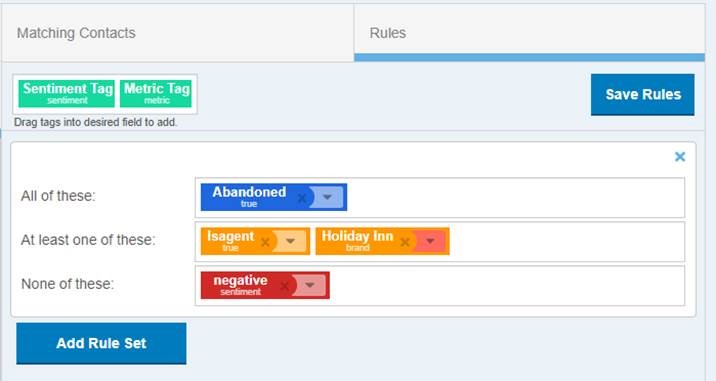
Task: Remove the negative sentiment tag via x
Action: pos(284,286)
